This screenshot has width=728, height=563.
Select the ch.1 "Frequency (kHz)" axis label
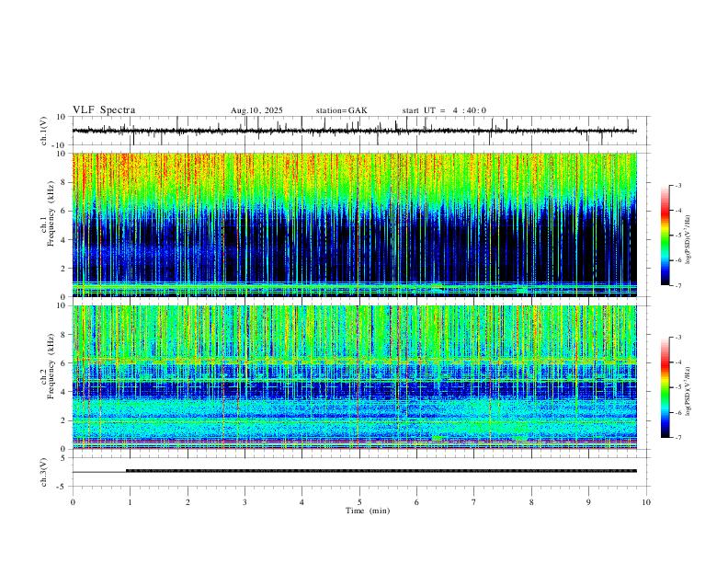(x=51, y=213)
